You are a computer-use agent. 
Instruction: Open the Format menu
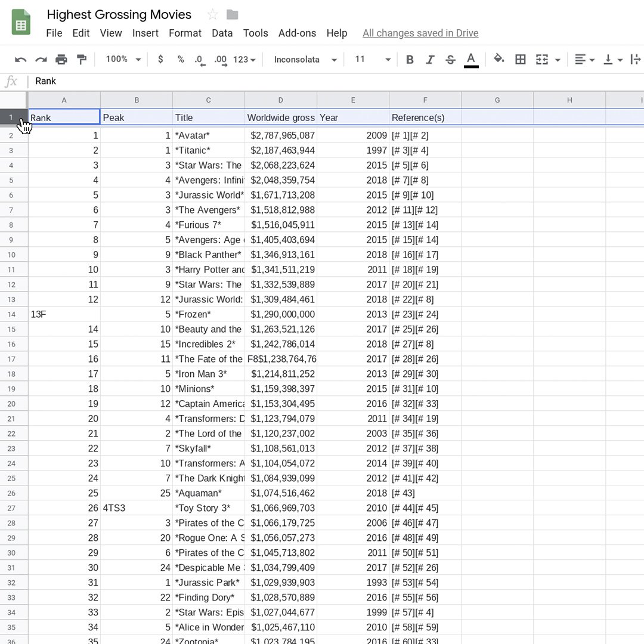(185, 33)
